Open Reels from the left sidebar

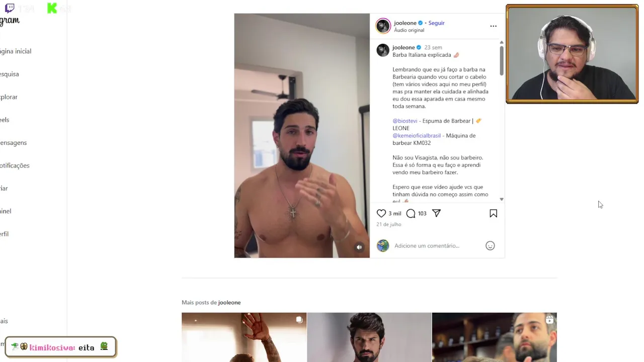5,120
